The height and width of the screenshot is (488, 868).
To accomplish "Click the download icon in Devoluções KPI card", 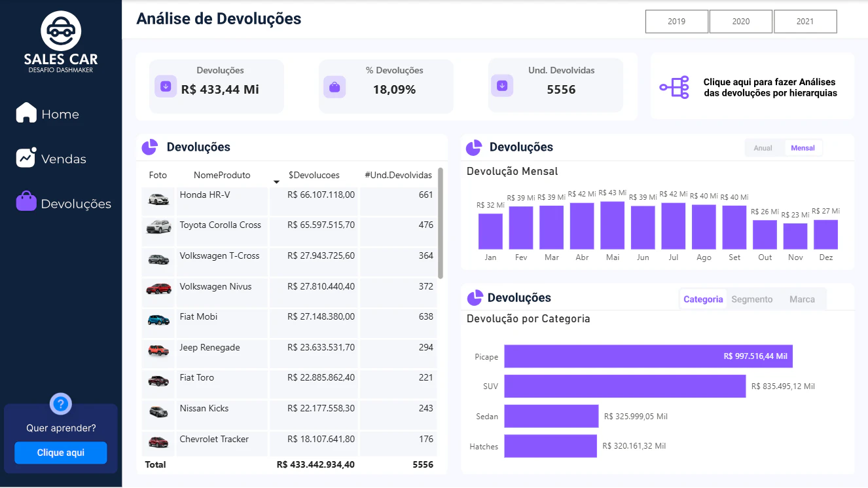I will click(166, 86).
